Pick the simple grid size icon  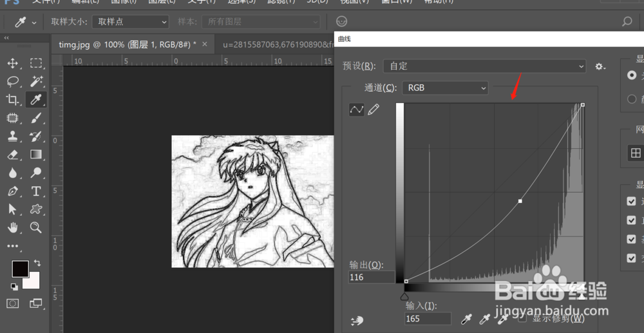[x=636, y=153]
